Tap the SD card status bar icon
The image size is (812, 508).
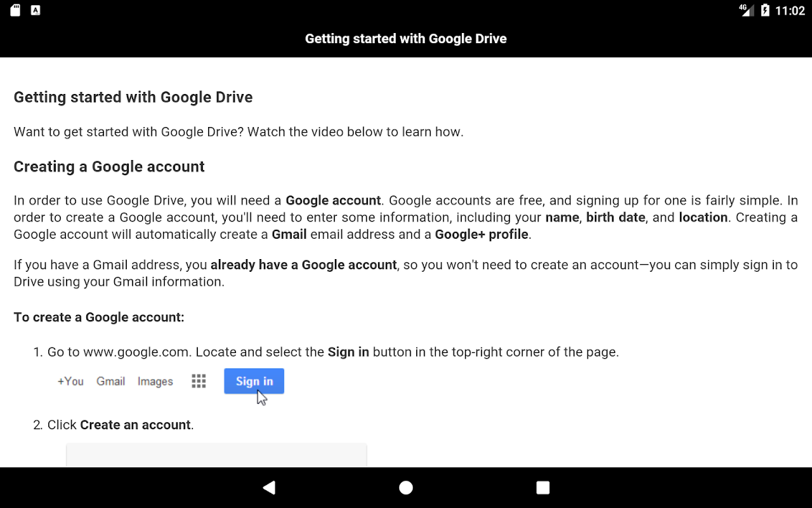point(16,10)
